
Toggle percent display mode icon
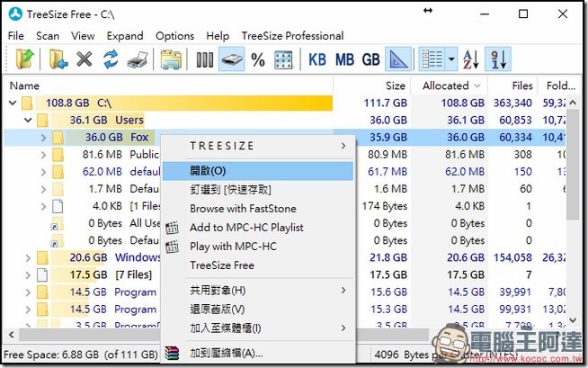(258, 59)
